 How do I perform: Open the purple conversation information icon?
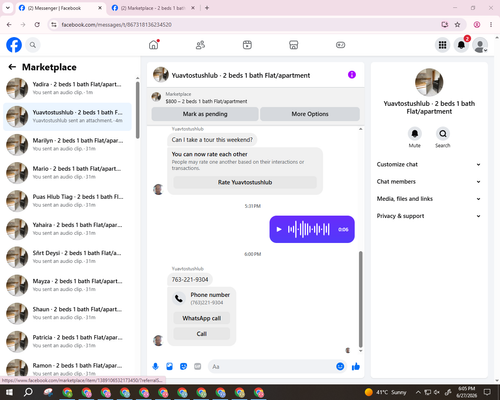pos(352,75)
